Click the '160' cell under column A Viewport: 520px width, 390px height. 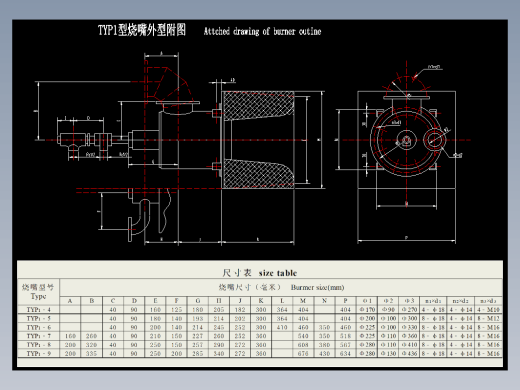coord(70,336)
